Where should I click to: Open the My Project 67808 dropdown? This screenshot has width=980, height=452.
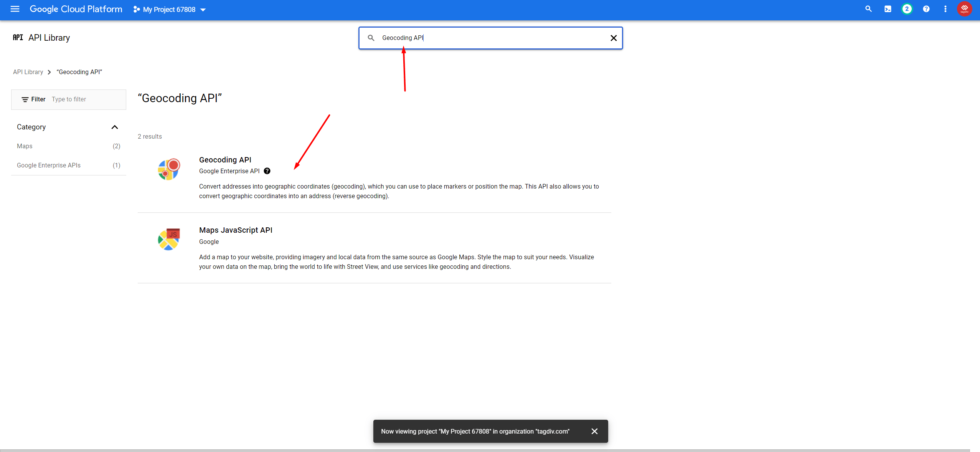pos(170,9)
